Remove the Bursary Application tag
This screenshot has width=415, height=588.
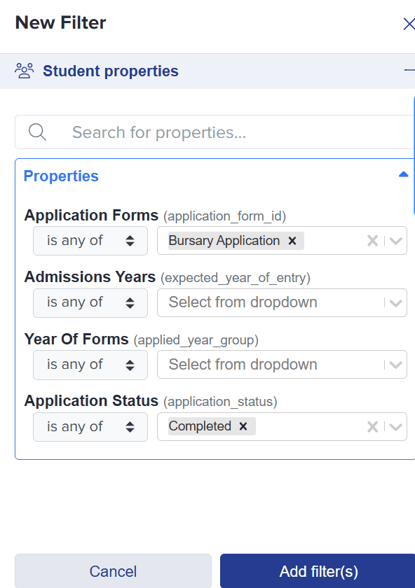click(x=292, y=241)
